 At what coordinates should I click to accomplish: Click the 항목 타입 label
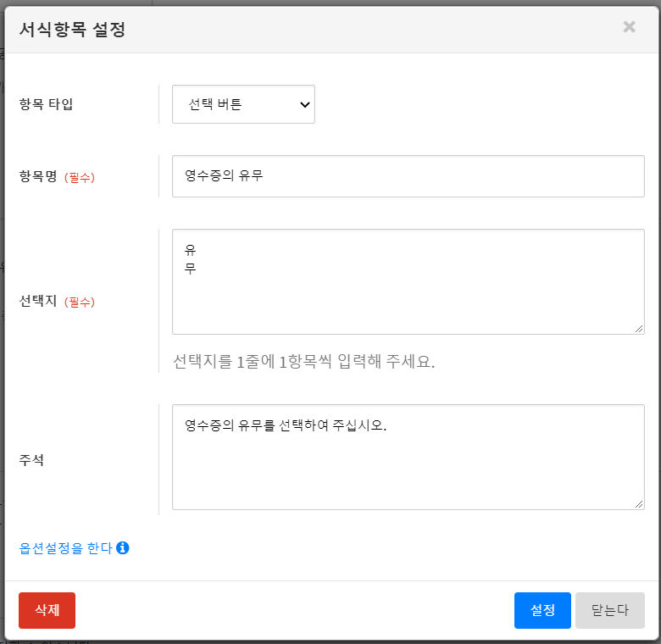pyautogui.click(x=46, y=104)
